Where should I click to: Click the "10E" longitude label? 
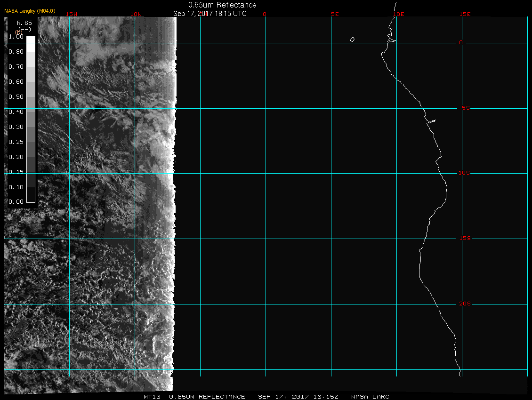(x=399, y=14)
